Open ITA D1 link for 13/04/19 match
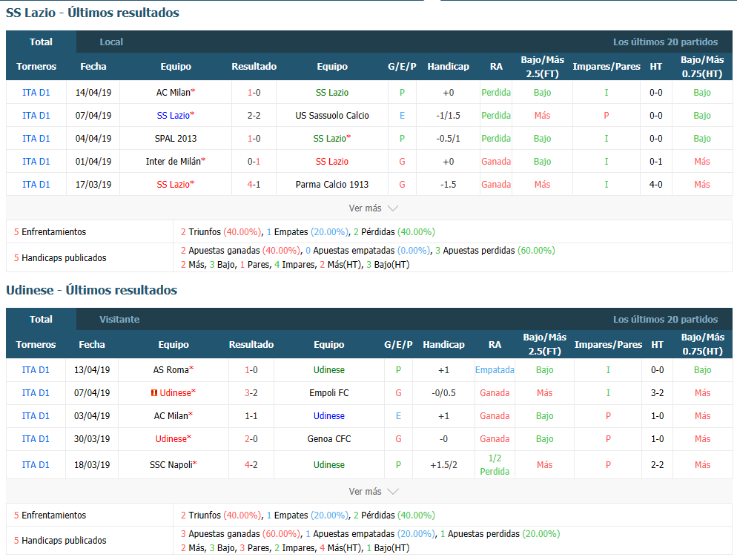Viewport: 737px width, 560px height. (36, 370)
